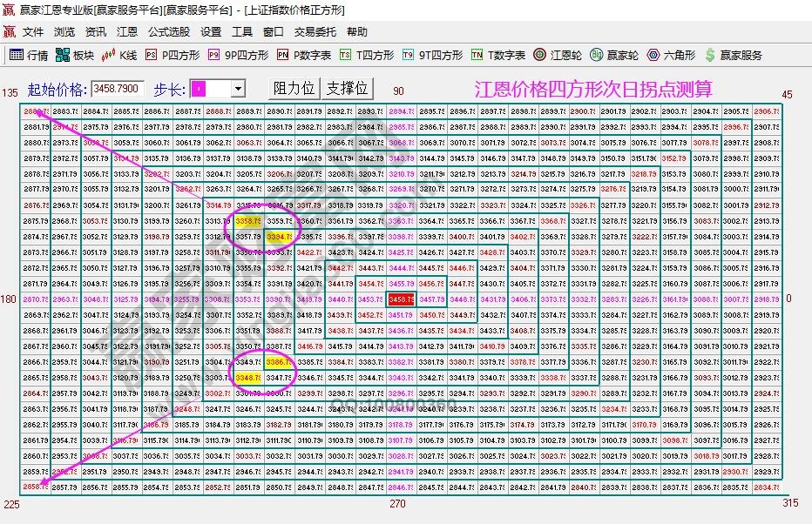Click the 支撑位 support button
This screenshot has width=812, height=524.
[x=348, y=88]
